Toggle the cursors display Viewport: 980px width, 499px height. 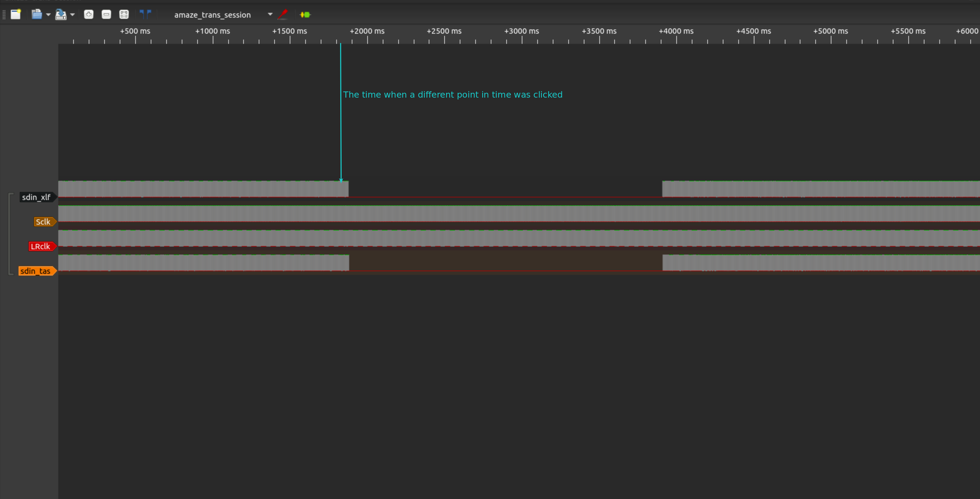pyautogui.click(x=145, y=14)
